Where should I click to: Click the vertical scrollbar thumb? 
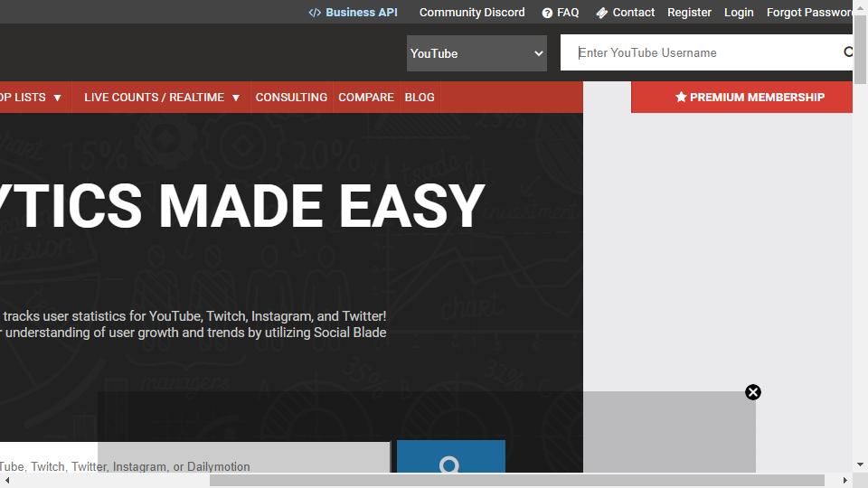click(x=860, y=50)
